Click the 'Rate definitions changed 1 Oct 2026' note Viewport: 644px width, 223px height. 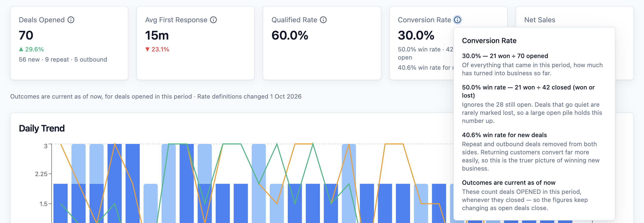tap(249, 97)
